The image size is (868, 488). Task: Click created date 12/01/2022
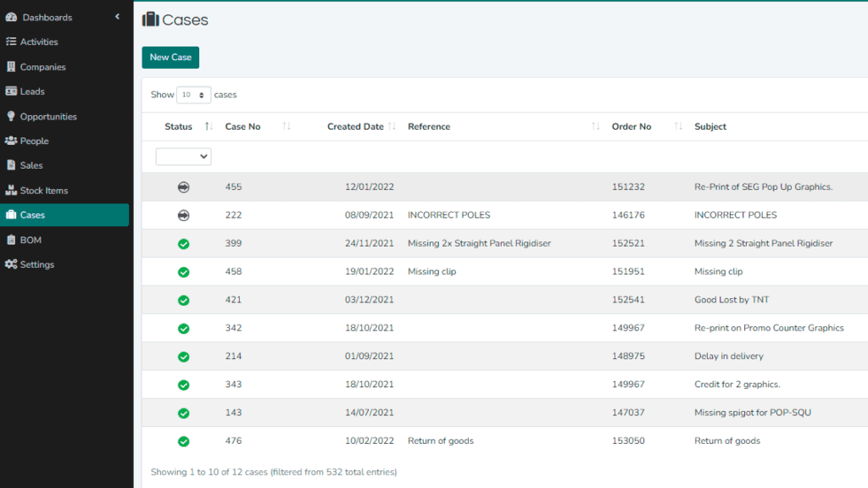click(370, 186)
